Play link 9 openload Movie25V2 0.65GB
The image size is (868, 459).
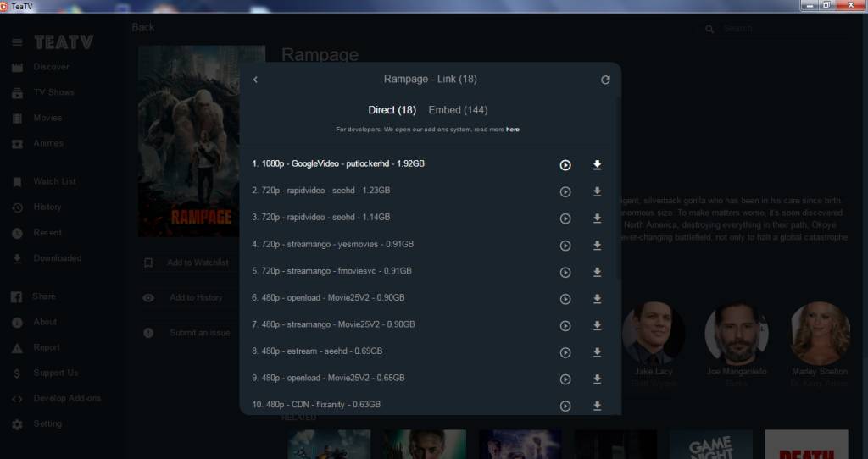click(x=565, y=379)
